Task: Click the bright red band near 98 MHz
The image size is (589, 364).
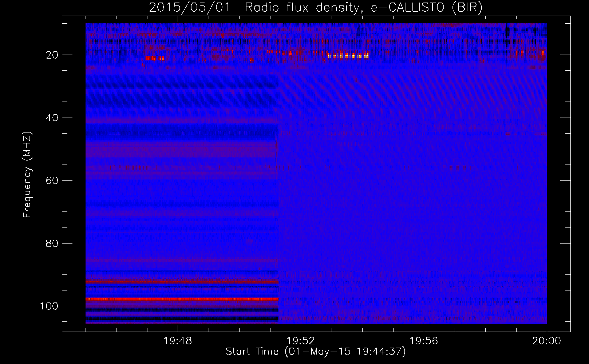Action: [182, 299]
